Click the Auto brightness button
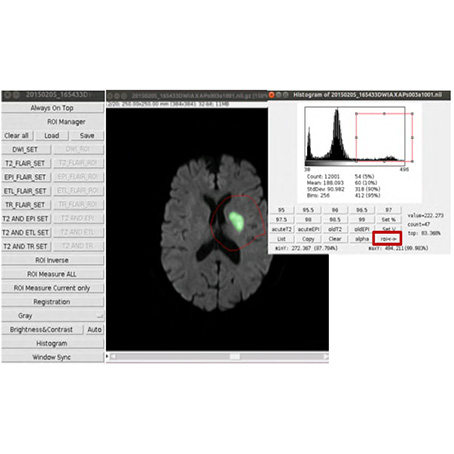Image resolution: width=454 pixels, height=454 pixels. tap(94, 329)
